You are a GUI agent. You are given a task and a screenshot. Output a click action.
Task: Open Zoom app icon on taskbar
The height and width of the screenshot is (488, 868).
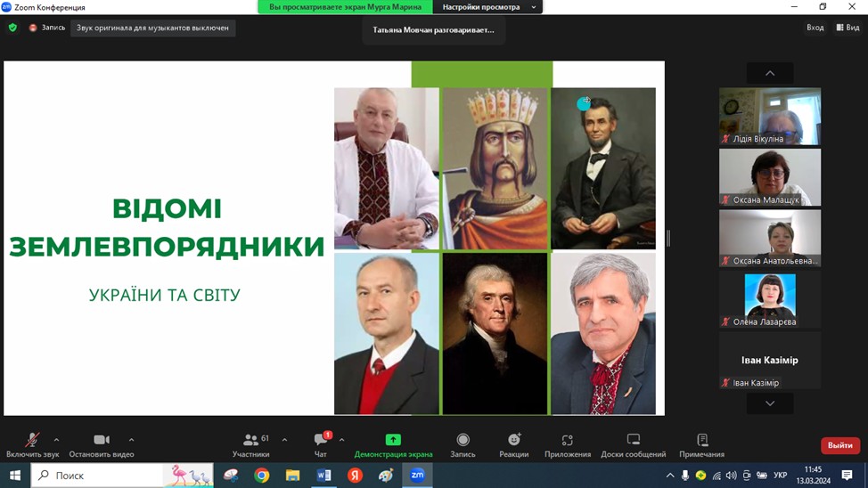click(417, 476)
